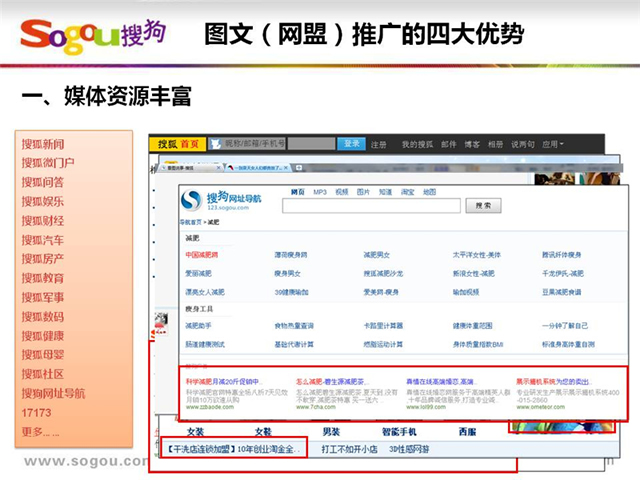Viewport: 640px width, 480px height.
Task: Open 注册 link in Sohu toolbar
Action: point(379,145)
